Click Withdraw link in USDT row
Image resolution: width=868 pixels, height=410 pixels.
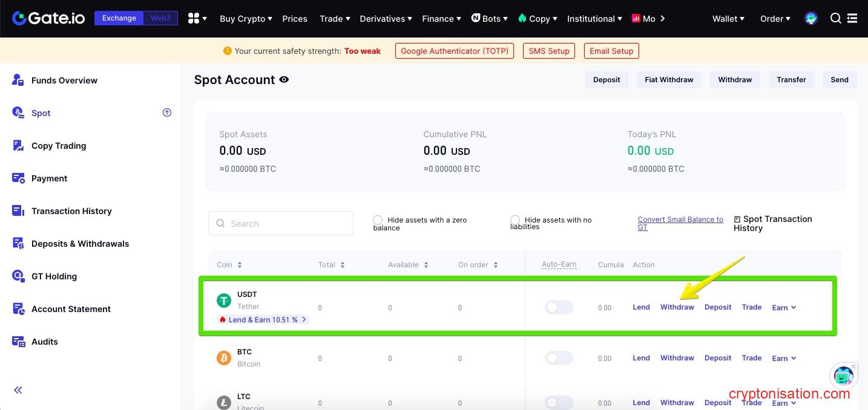tap(677, 307)
